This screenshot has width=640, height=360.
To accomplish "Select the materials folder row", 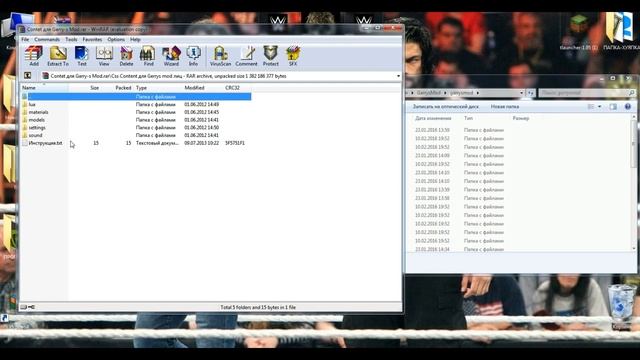I will (136, 112).
